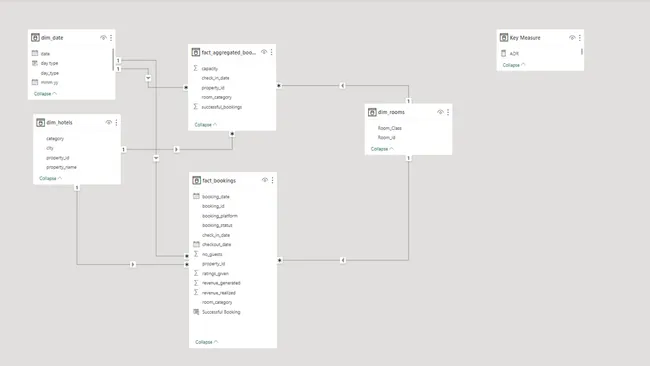
Task: Hide the Key Measure table via eye icon
Action: pyautogui.click(x=572, y=38)
